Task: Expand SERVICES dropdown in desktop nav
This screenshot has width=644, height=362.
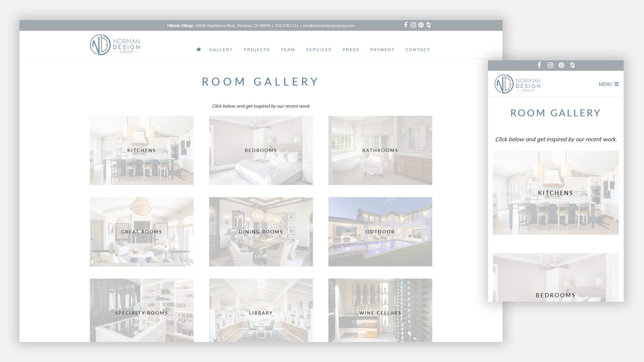Action: click(x=318, y=49)
